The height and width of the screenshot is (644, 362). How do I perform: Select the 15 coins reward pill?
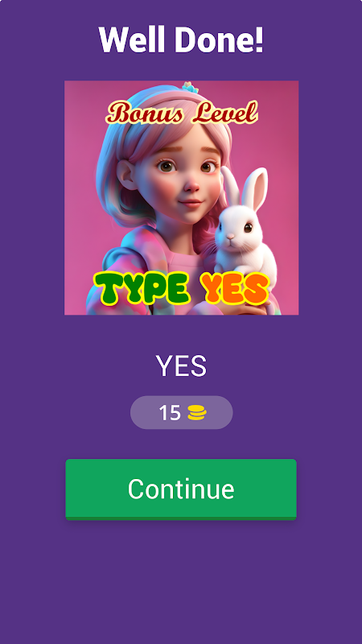[182, 412]
